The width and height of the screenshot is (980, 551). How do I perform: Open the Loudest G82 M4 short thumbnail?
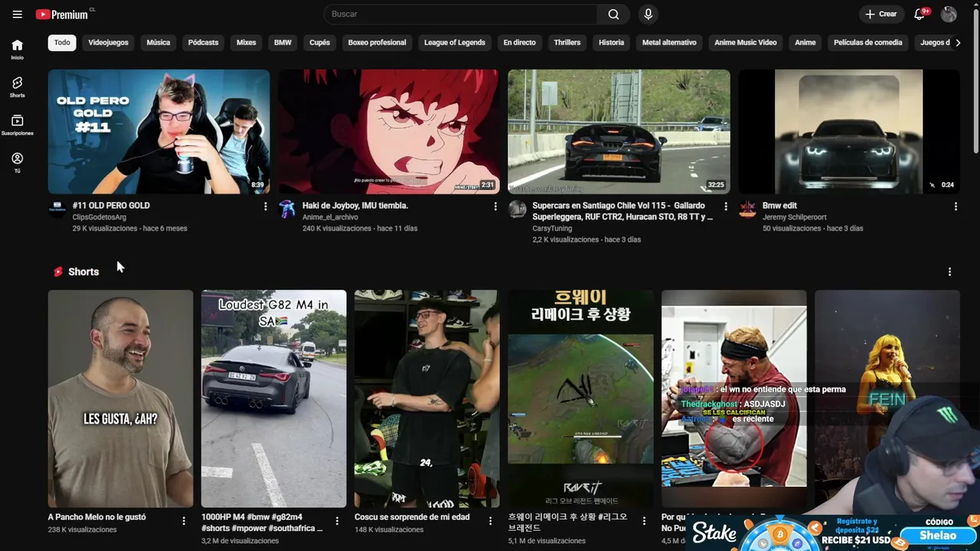point(273,398)
